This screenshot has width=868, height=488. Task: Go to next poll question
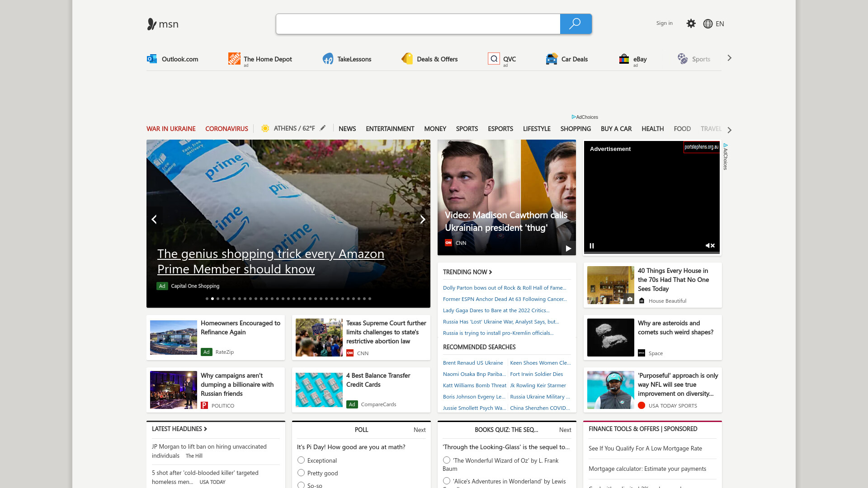[420, 430]
